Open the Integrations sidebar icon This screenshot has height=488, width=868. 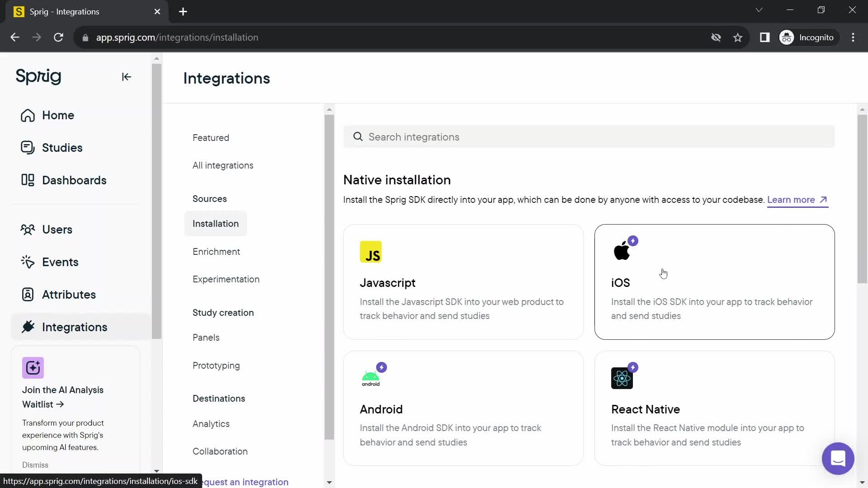[x=28, y=327]
